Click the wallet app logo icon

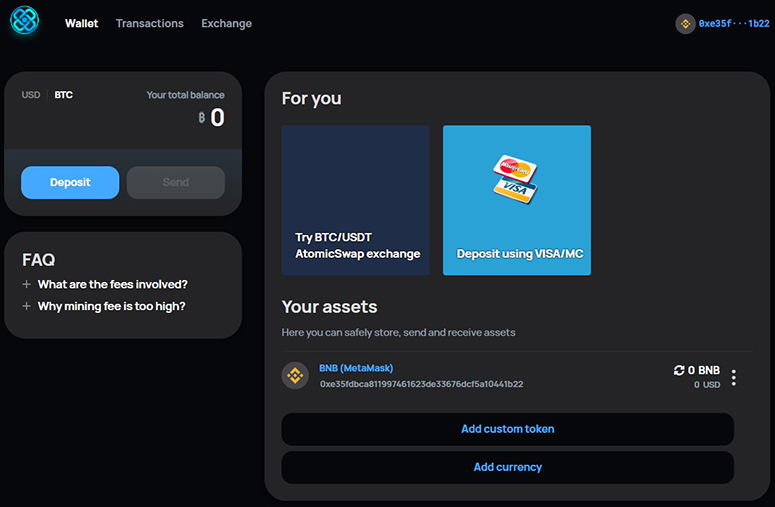[25, 20]
